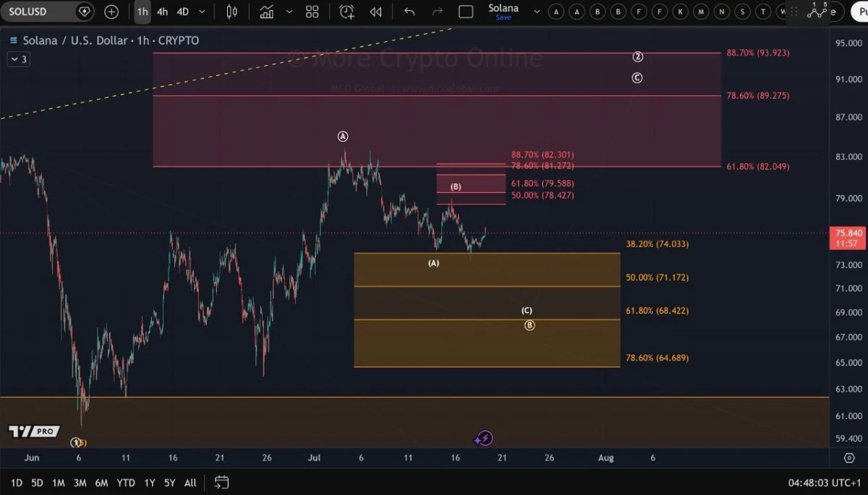Open timezone menu at 04:48:03 UTC+1
Viewport: 868px width, 495px height.
(x=824, y=483)
